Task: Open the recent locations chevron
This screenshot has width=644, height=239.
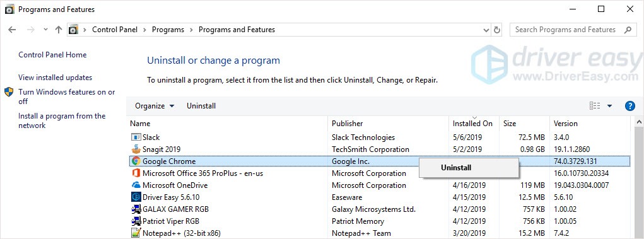Action: point(45,30)
